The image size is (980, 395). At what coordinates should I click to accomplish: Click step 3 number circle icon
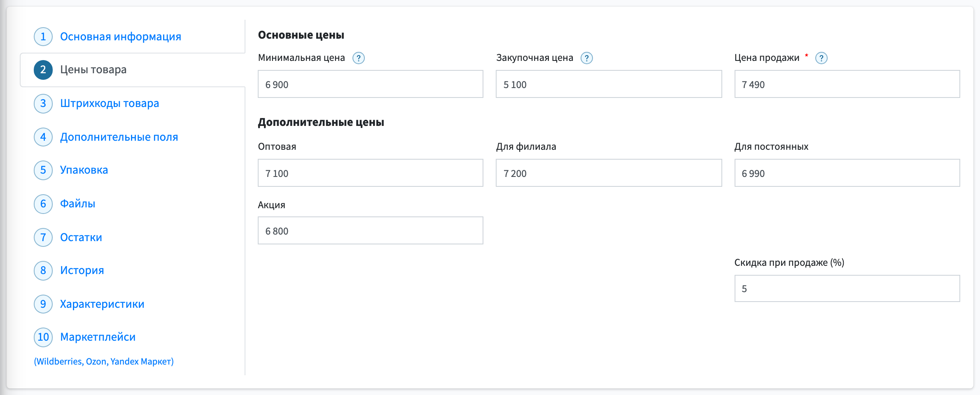pos(43,103)
